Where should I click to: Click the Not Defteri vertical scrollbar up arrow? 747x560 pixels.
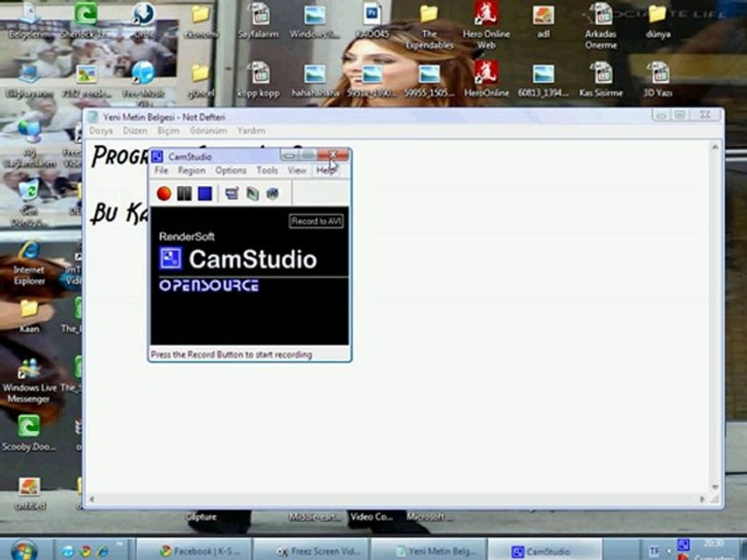[714, 148]
